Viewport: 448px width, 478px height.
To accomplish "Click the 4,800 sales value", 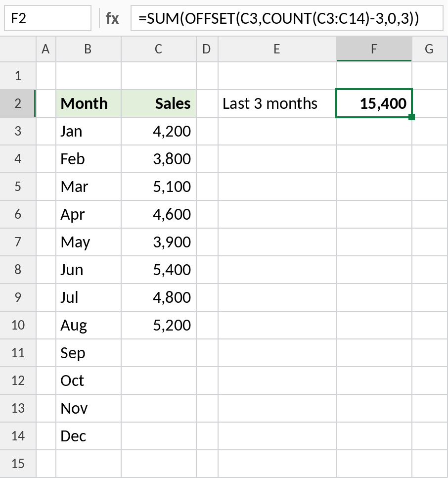I will click(x=159, y=297).
